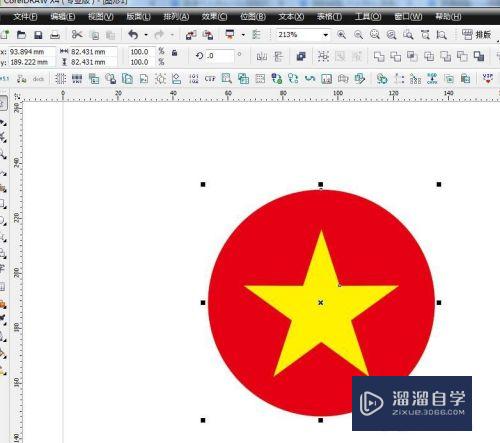
Task: Open the 编辑(E) menu
Action: [63, 16]
